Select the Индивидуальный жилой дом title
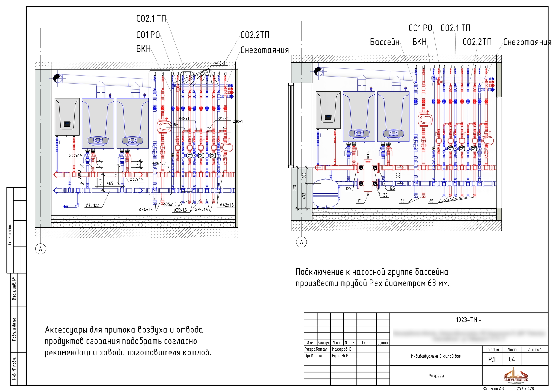This screenshot has height=392, width=555. pos(436,356)
